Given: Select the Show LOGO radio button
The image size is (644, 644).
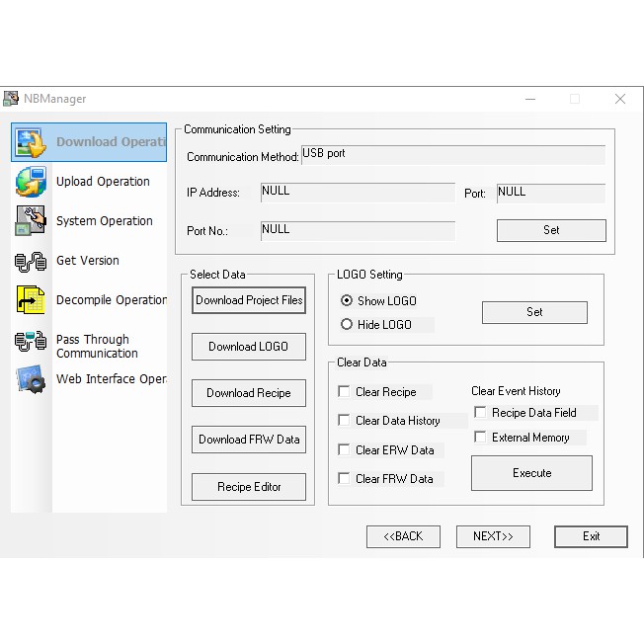Looking at the screenshot, I should click(347, 300).
